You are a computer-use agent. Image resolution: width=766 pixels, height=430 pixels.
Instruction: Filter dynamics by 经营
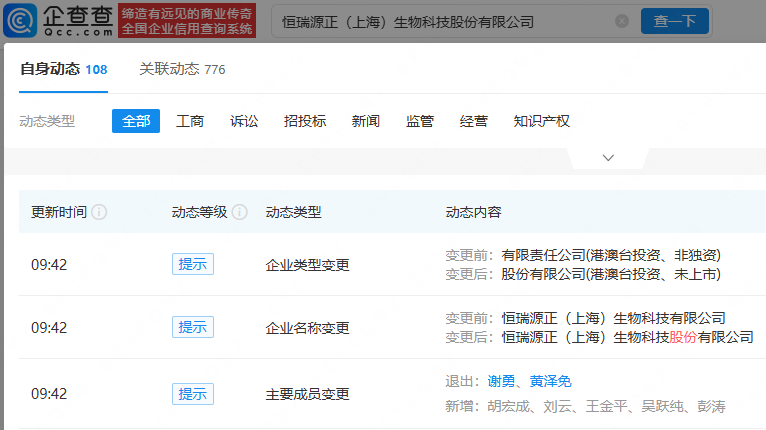coord(473,121)
